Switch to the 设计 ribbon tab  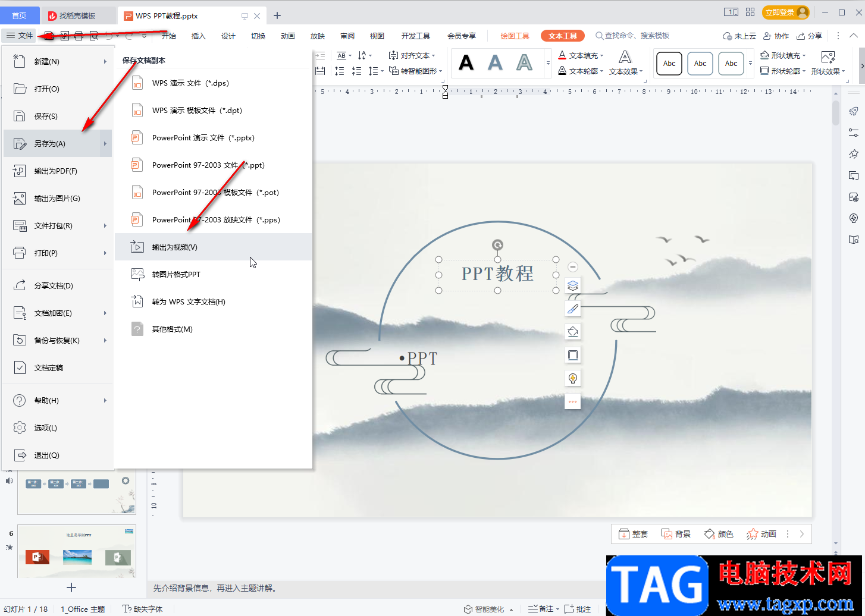coord(228,36)
